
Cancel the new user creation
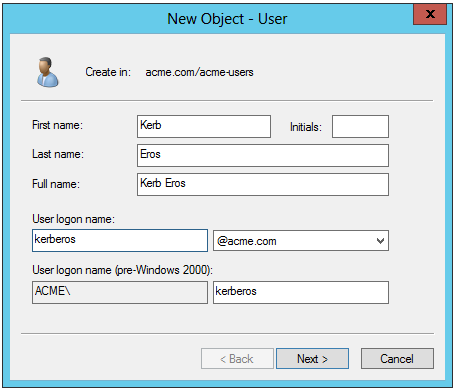397,359
